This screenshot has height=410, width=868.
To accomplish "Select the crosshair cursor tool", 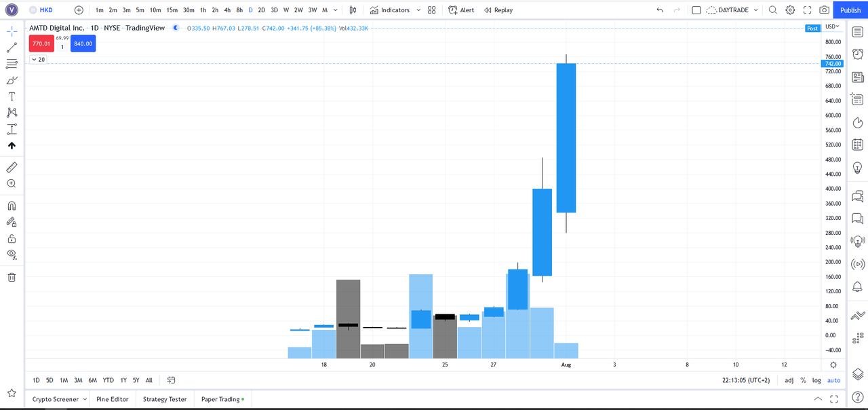I will click(x=12, y=31).
